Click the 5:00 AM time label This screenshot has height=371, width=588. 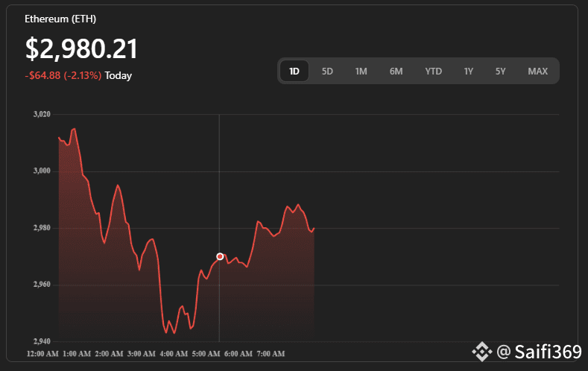[206, 354]
